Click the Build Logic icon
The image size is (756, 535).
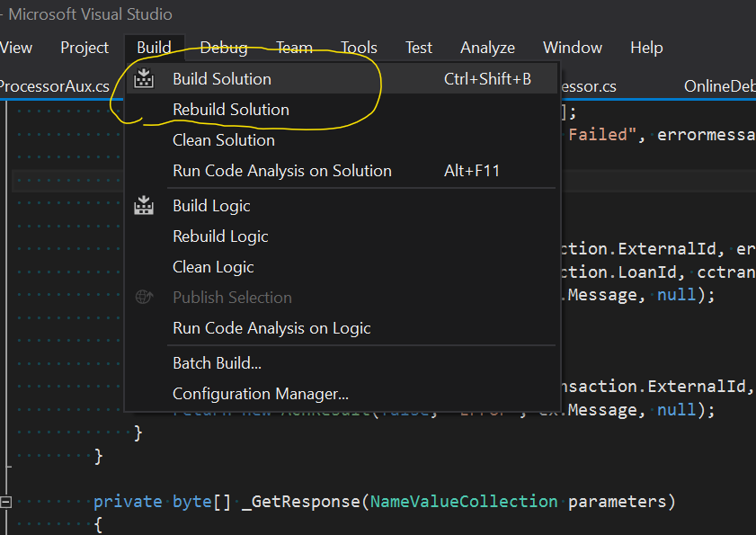coord(144,206)
